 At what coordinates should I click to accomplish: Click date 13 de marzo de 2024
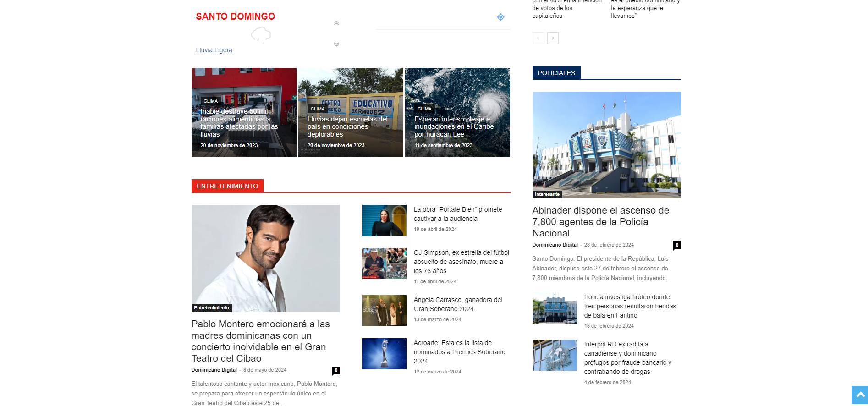coord(438,319)
